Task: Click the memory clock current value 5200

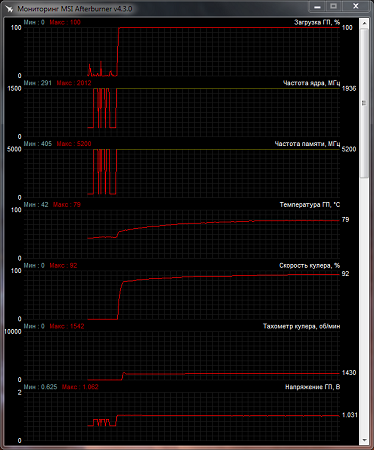Action: point(349,149)
